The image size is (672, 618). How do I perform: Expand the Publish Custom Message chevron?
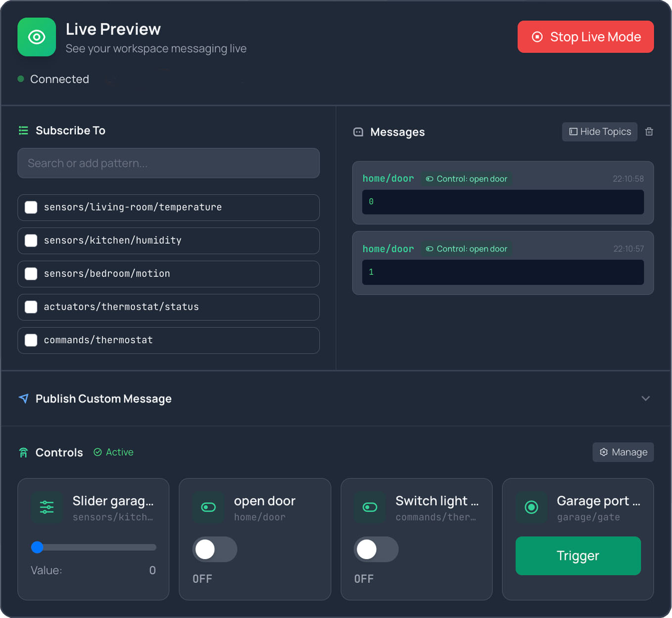click(645, 399)
